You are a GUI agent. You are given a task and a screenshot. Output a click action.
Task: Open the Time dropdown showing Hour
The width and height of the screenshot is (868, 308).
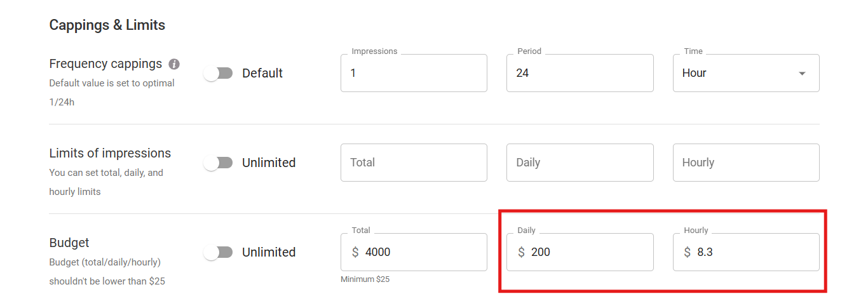tap(745, 73)
